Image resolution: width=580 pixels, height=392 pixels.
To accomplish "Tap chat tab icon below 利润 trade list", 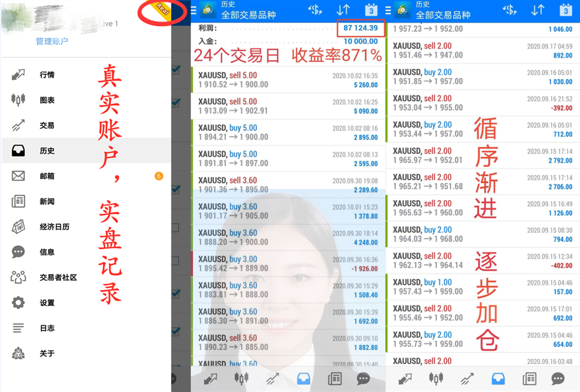I will (x=363, y=379).
